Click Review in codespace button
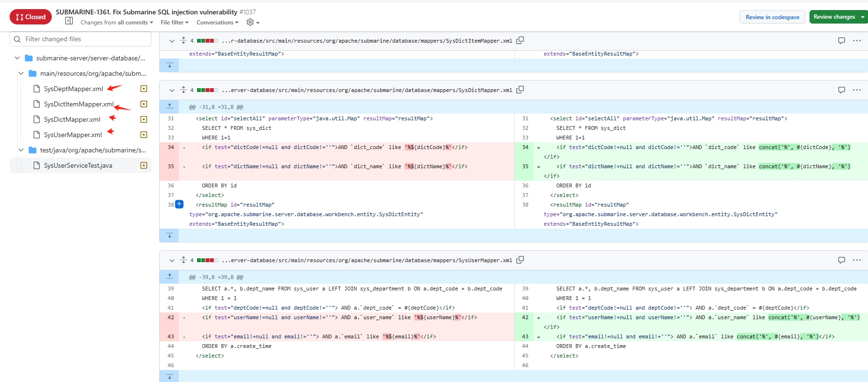Screen dimensions: 868x382 tap(772, 17)
